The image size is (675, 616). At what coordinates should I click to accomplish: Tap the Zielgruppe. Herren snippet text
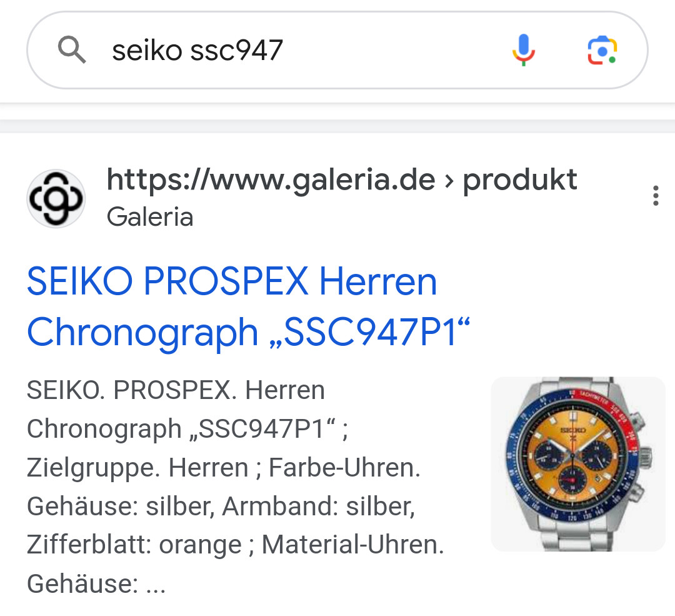[137, 468]
